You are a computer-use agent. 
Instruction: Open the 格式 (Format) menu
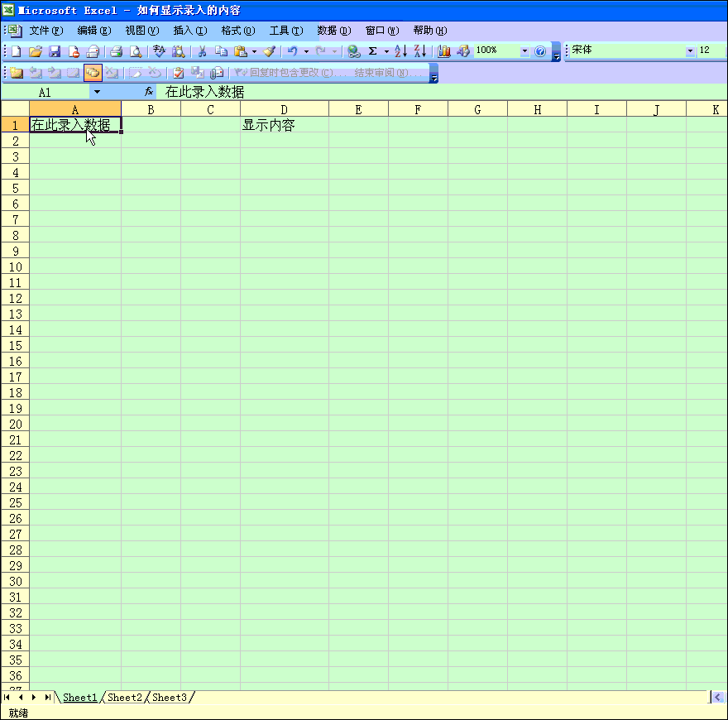237,31
